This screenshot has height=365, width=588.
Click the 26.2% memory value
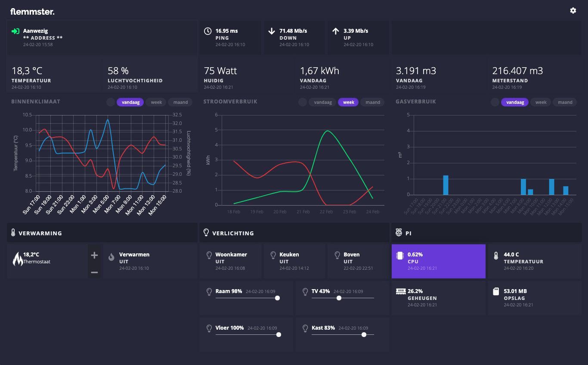415,291
